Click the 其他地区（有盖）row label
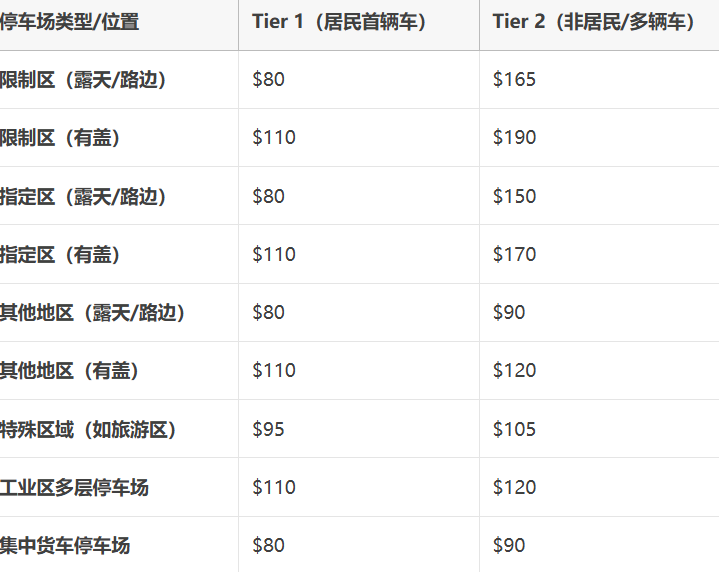The height and width of the screenshot is (572, 719). click(69, 371)
